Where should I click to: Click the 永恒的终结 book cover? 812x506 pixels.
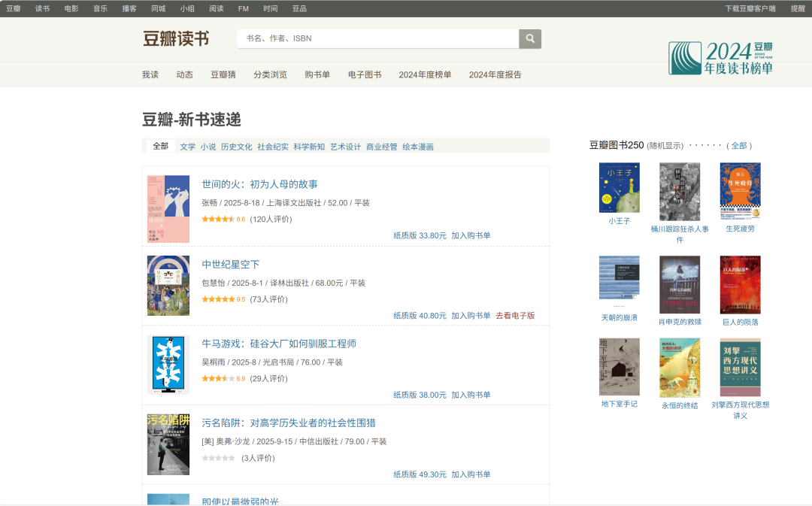[x=680, y=368]
